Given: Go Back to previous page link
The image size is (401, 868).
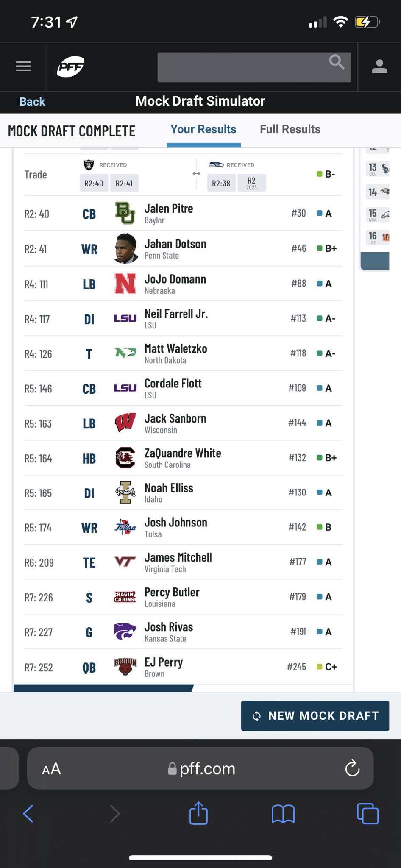Looking at the screenshot, I should coord(32,102).
